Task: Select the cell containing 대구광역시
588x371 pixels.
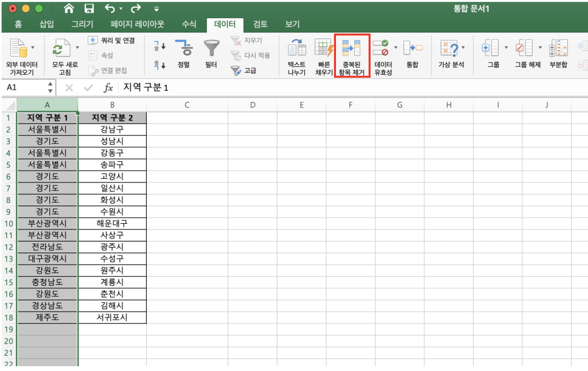Action: 47,258
